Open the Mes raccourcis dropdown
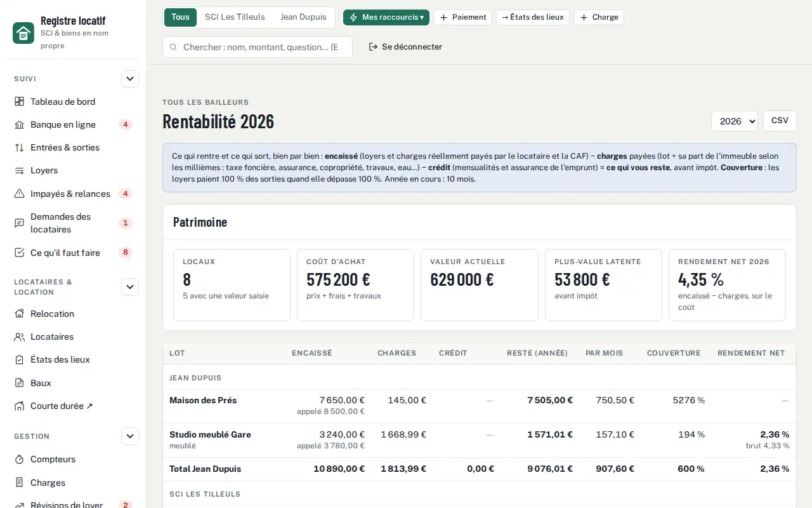The height and width of the screenshot is (508, 812). [386, 17]
